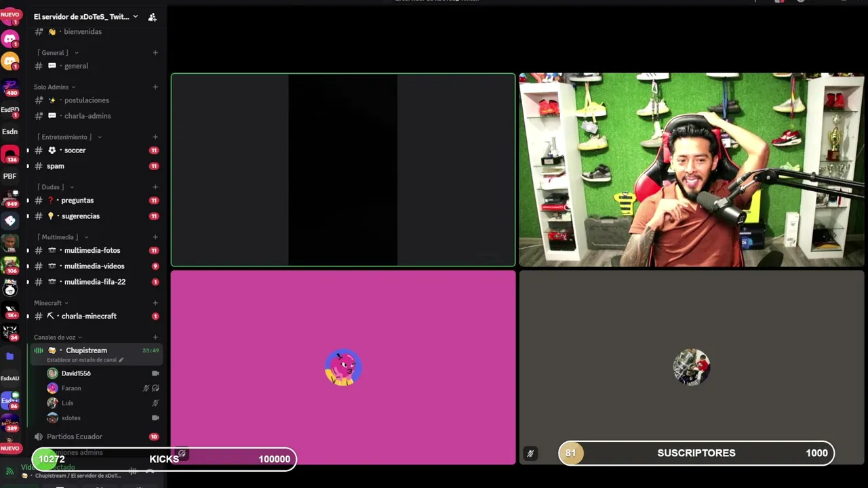Open the server with the 480 badge

click(x=10, y=87)
